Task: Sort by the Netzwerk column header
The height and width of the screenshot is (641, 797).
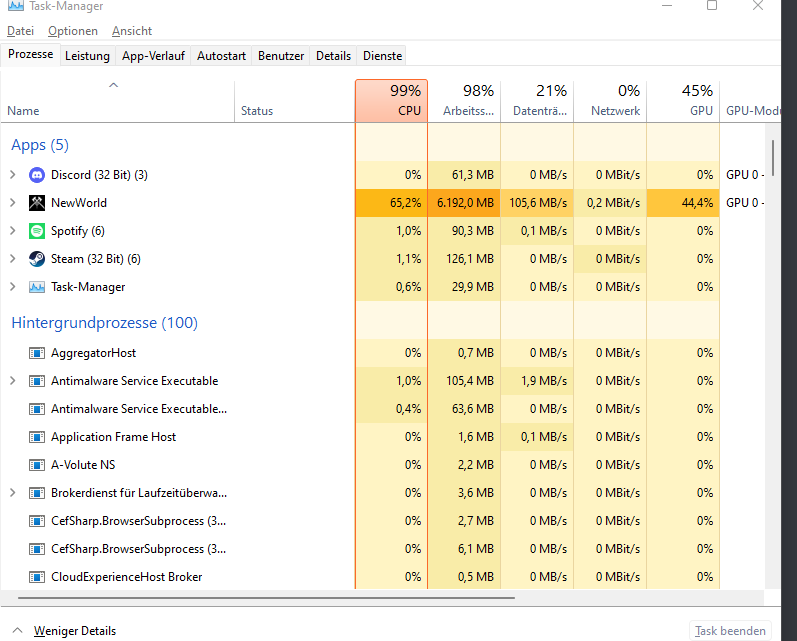Action: pos(610,101)
